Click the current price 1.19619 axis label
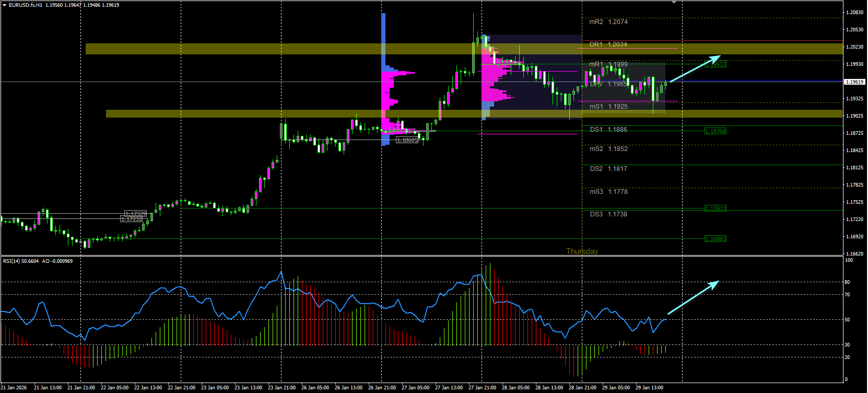Screen dimensions: 868x393 point(854,82)
